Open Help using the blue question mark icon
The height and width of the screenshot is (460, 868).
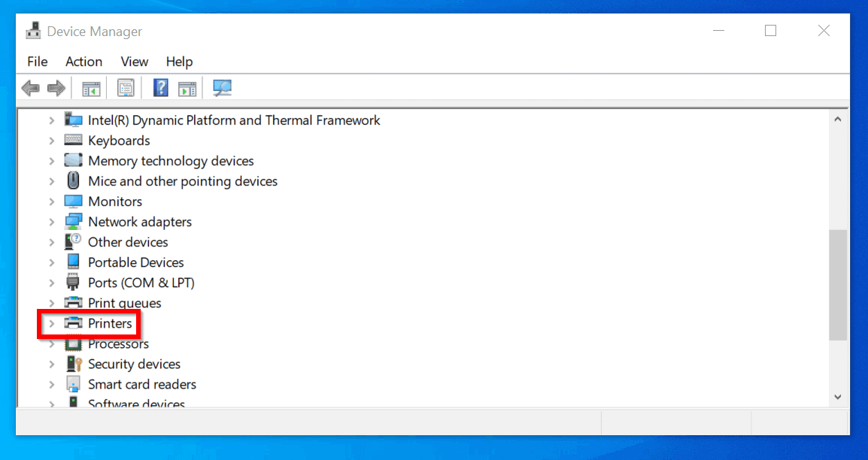point(160,88)
